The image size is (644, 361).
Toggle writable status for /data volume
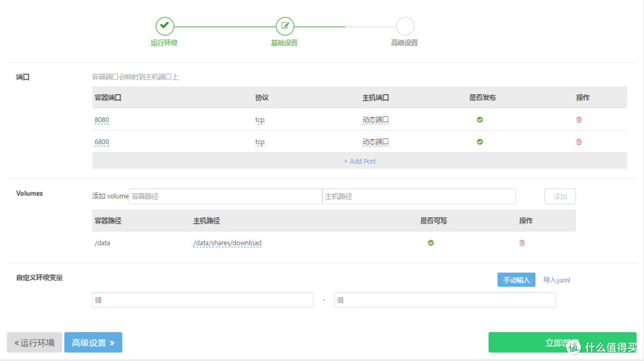[x=431, y=243]
